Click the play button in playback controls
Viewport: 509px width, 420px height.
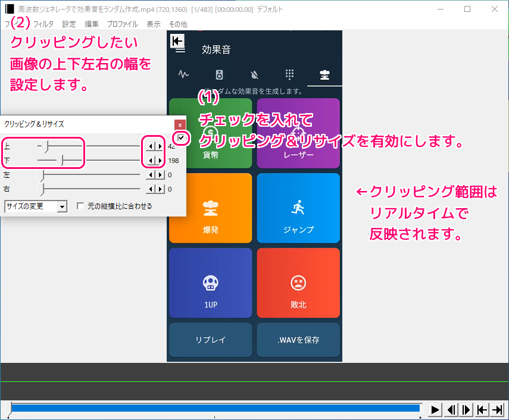[435, 410]
